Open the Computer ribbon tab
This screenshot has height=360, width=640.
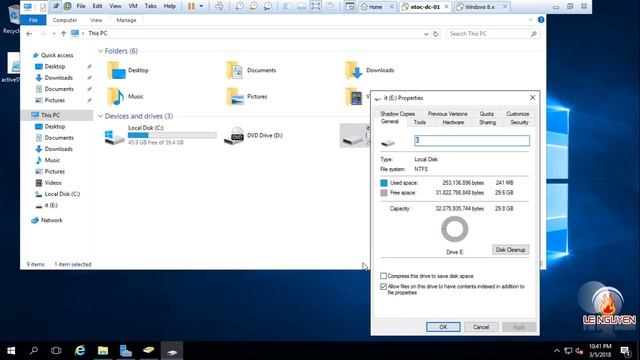pyautogui.click(x=64, y=20)
